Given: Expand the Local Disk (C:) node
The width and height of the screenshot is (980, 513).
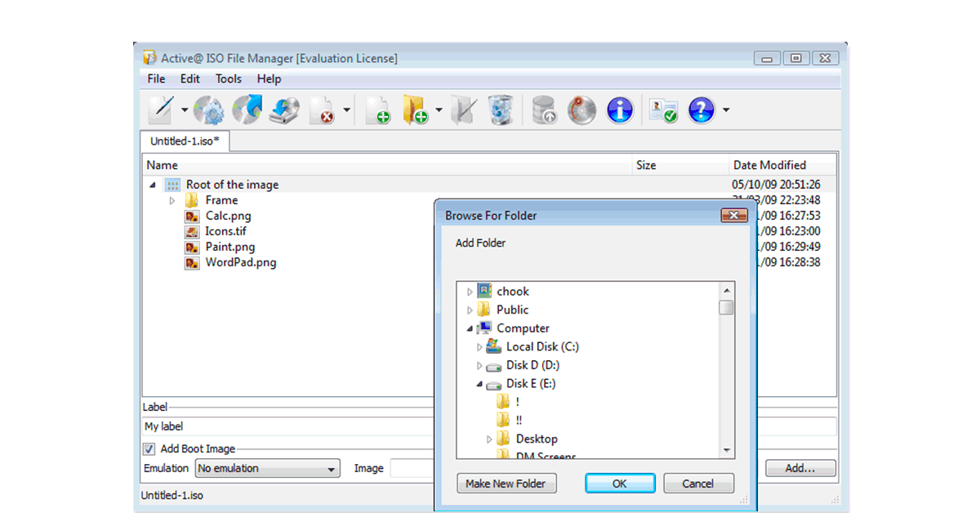Looking at the screenshot, I should click(x=479, y=347).
